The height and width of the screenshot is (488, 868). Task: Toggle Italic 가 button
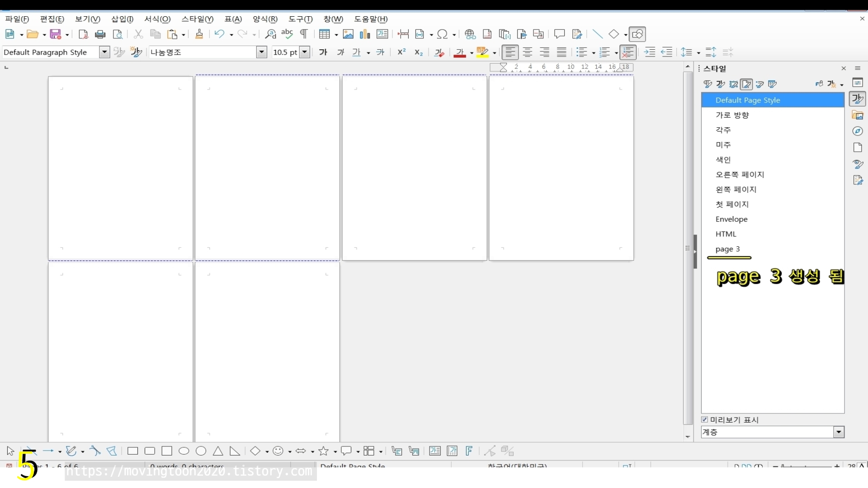click(x=340, y=52)
